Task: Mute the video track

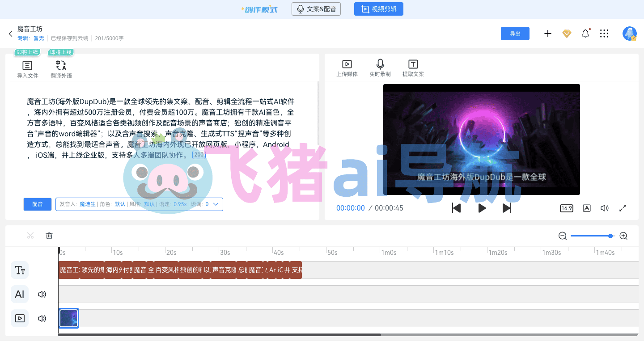Action: click(42, 318)
